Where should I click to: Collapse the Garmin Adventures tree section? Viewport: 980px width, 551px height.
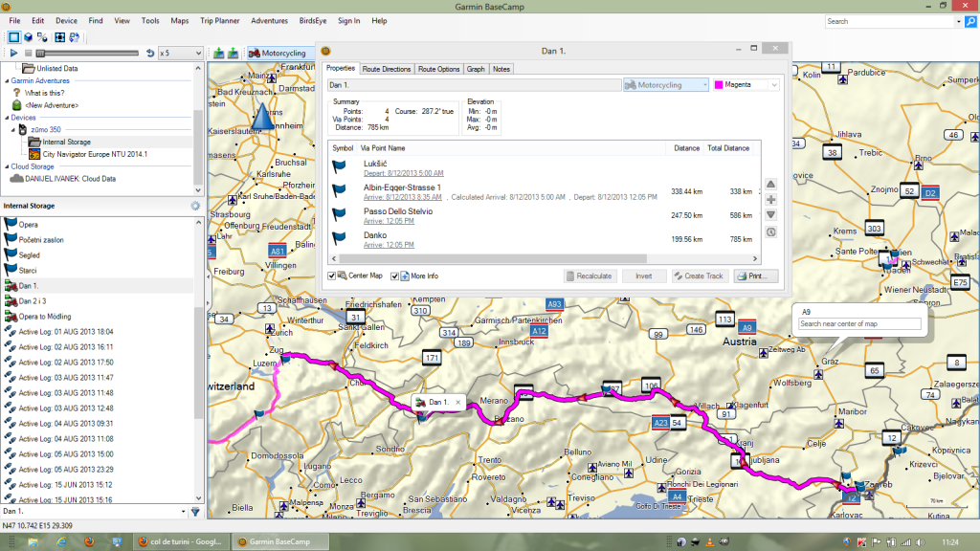[7, 80]
